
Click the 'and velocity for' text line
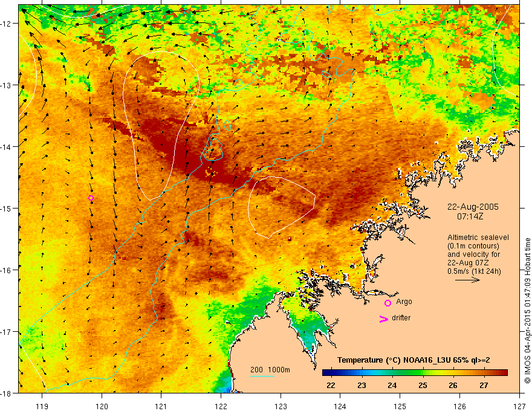point(473,254)
